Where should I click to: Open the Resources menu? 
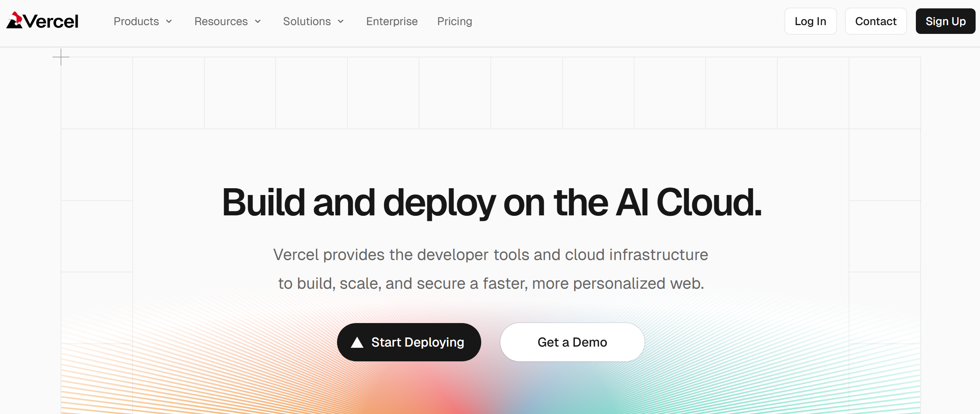click(221, 22)
